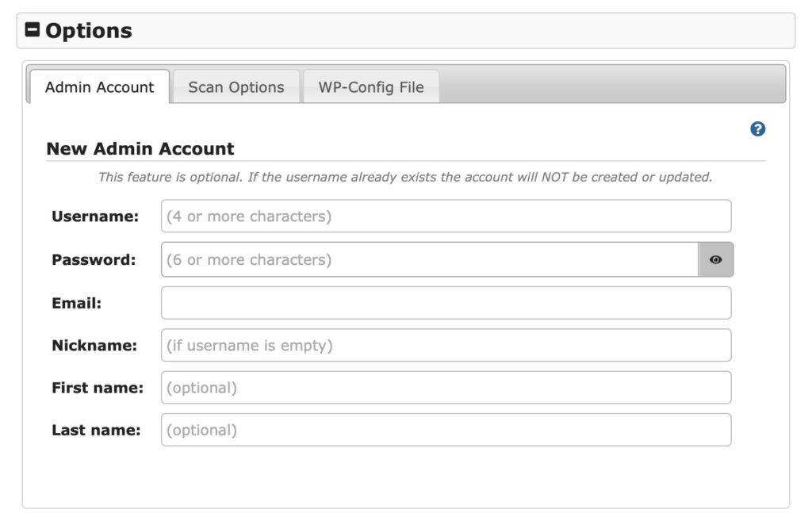
Task: Select the WP-Config File tab
Action: pyautogui.click(x=371, y=87)
